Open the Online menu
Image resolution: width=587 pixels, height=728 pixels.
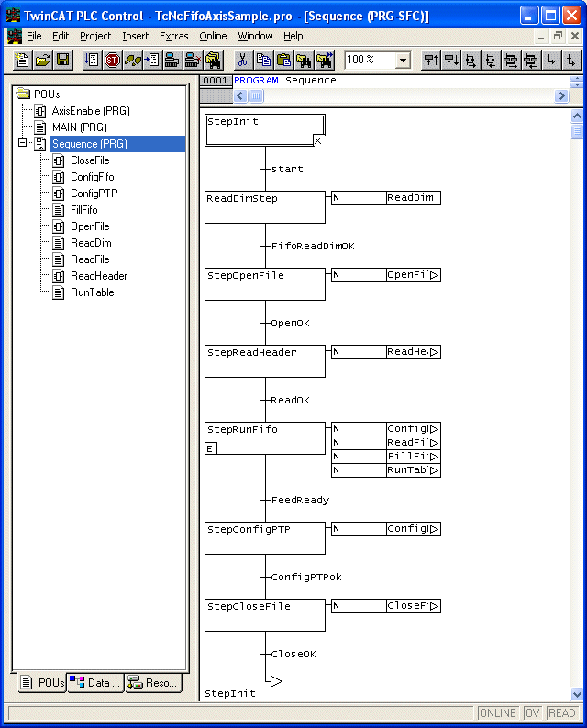tap(213, 36)
